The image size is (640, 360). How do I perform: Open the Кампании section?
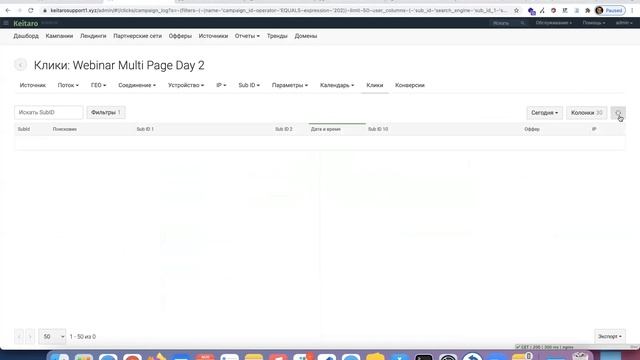[59, 36]
